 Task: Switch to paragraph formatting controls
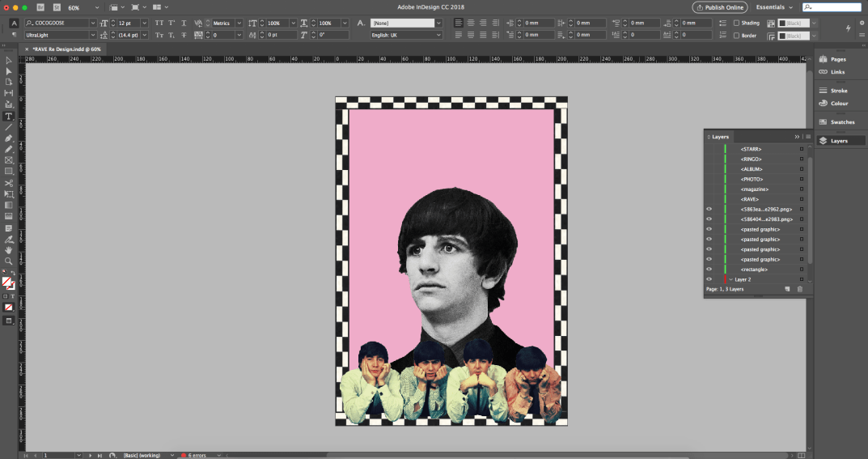coord(14,35)
